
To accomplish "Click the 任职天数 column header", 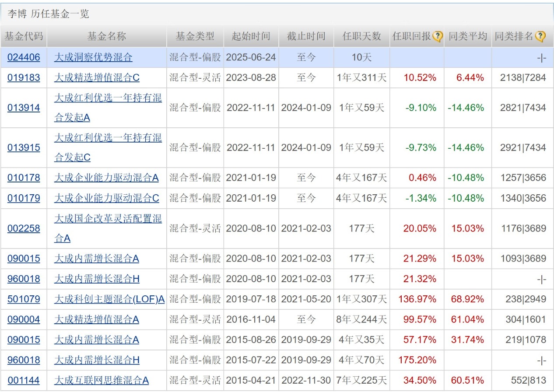I will (361, 36).
